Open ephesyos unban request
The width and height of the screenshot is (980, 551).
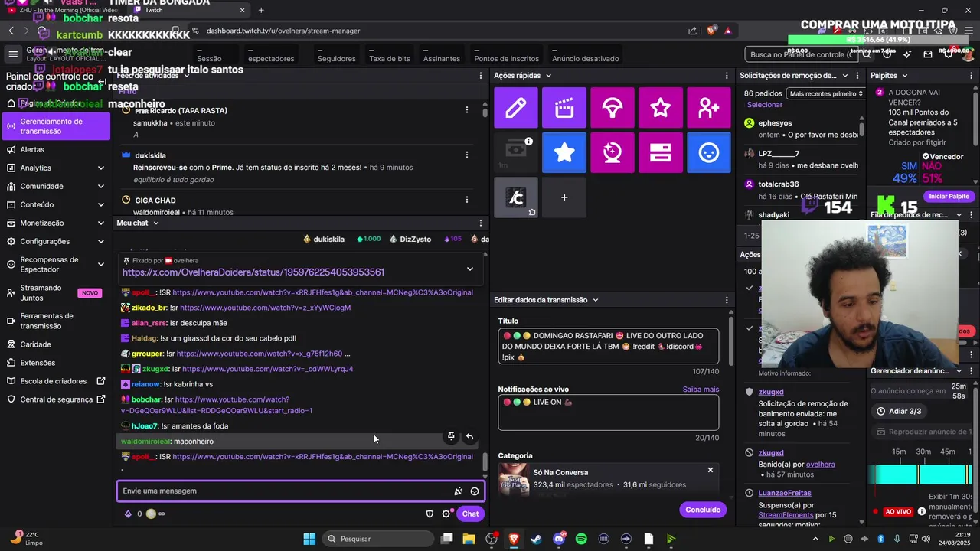[802, 129]
